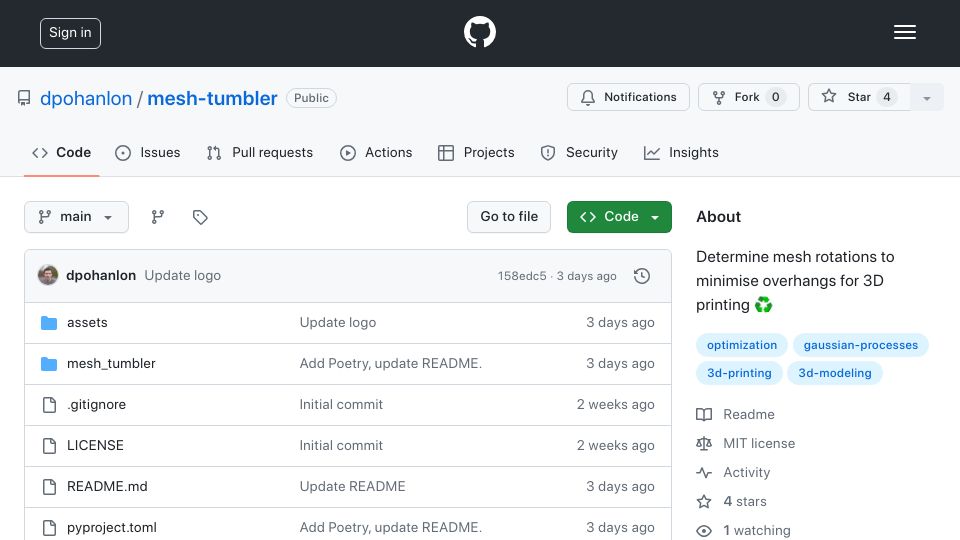Open the mesh_tumbler folder
Screen dimensions: 960x540
pos(111,364)
